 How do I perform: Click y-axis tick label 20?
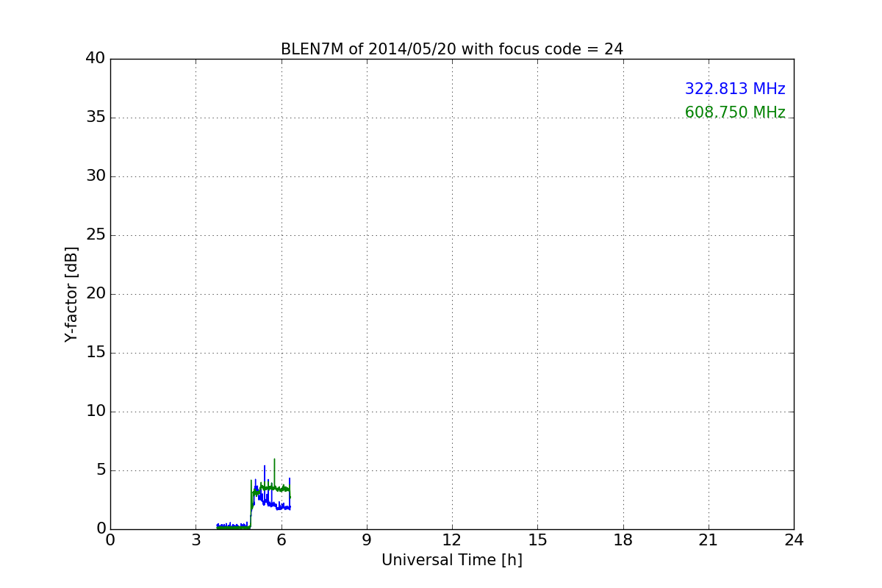pyautogui.click(x=96, y=294)
